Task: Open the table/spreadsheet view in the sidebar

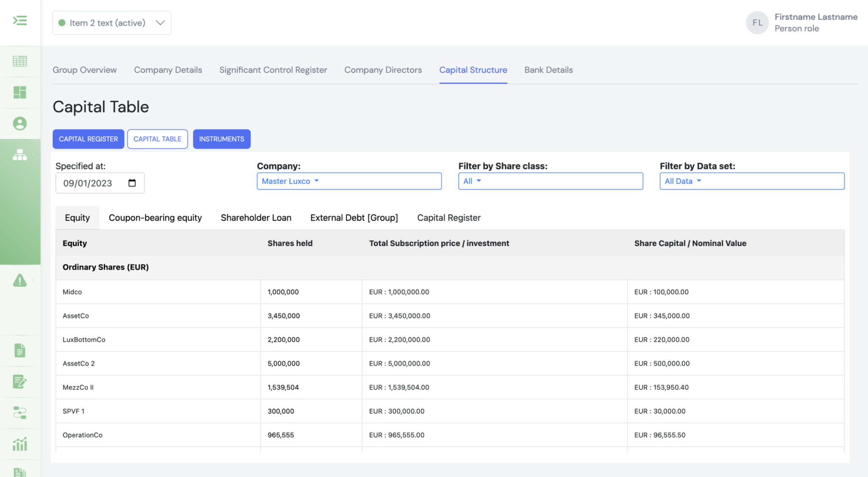Action: (19, 61)
